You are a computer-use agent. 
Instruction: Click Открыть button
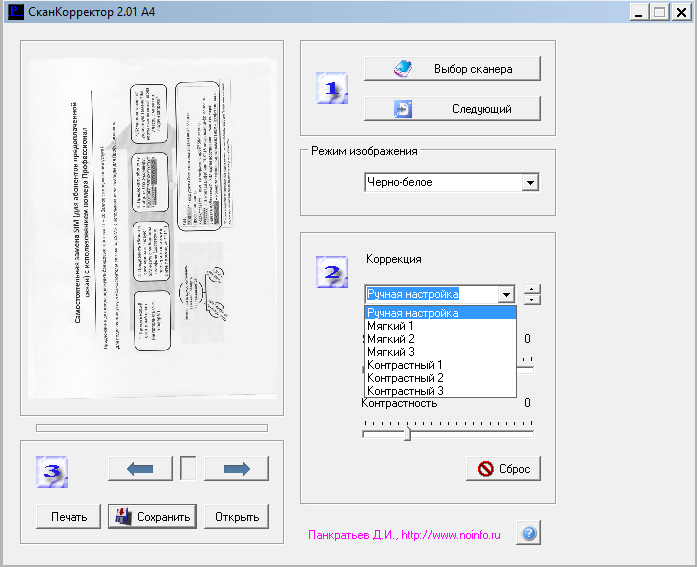pos(237,517)
